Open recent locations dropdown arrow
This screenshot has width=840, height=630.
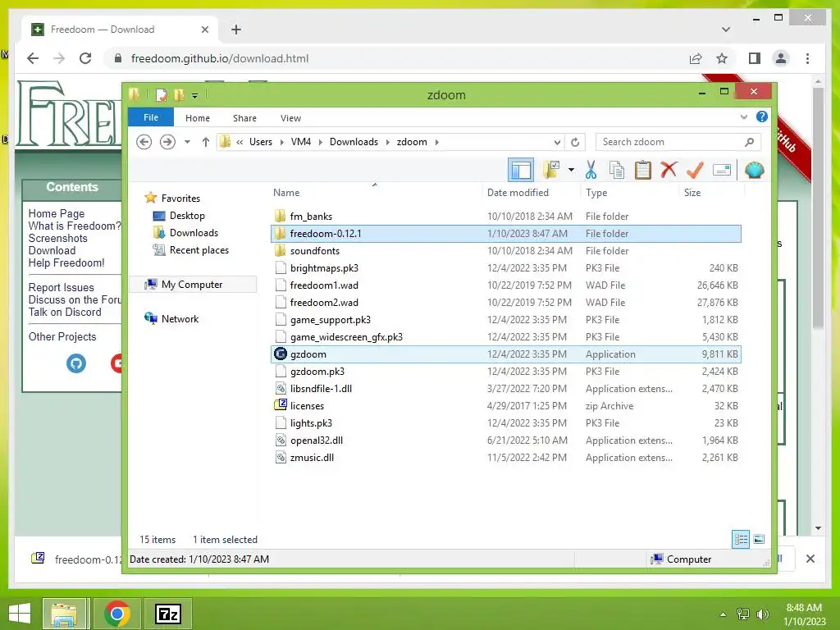187,142
